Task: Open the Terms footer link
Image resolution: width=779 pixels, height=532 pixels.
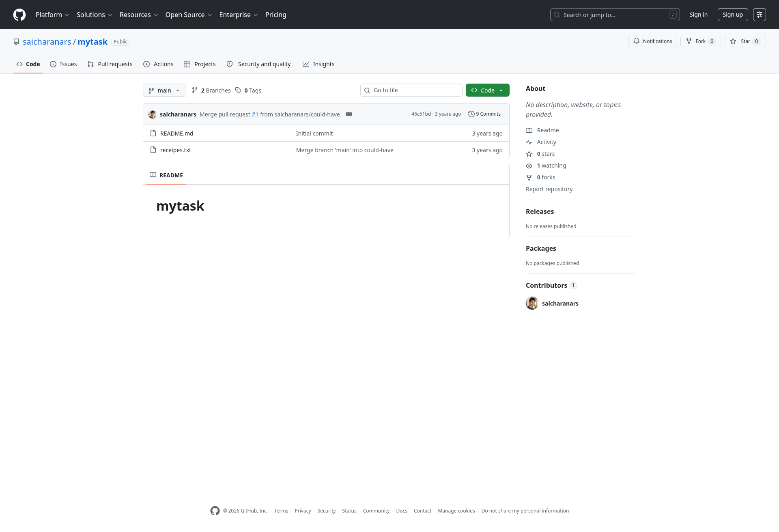Action: click(x=281, y=511)
